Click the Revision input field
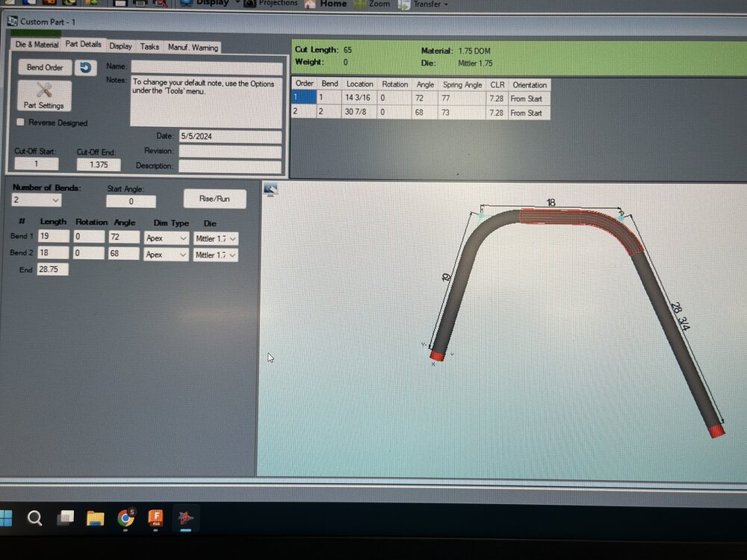The height and width of the screenshot is (560, 747). coord(230,152)
